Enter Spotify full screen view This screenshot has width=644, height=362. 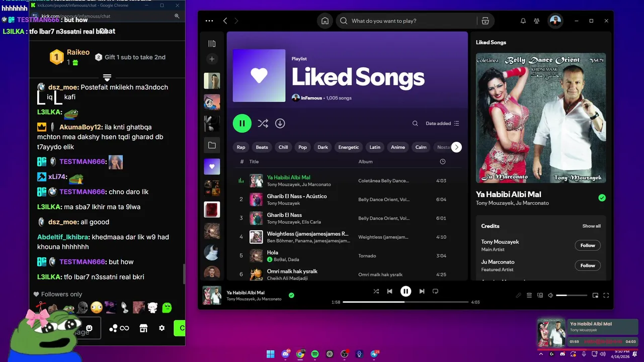606,296
